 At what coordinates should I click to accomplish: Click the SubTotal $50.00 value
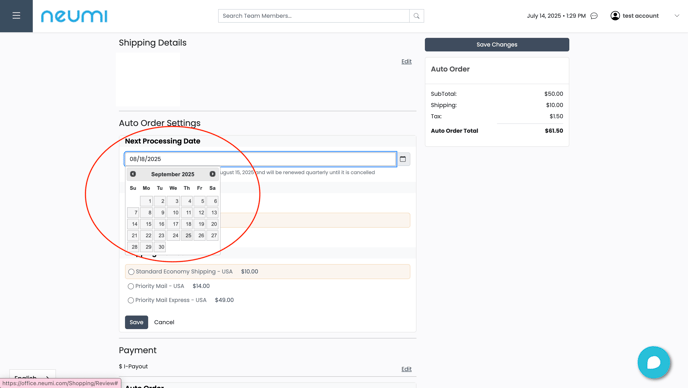pyautogui.click(x=554, y=94)
